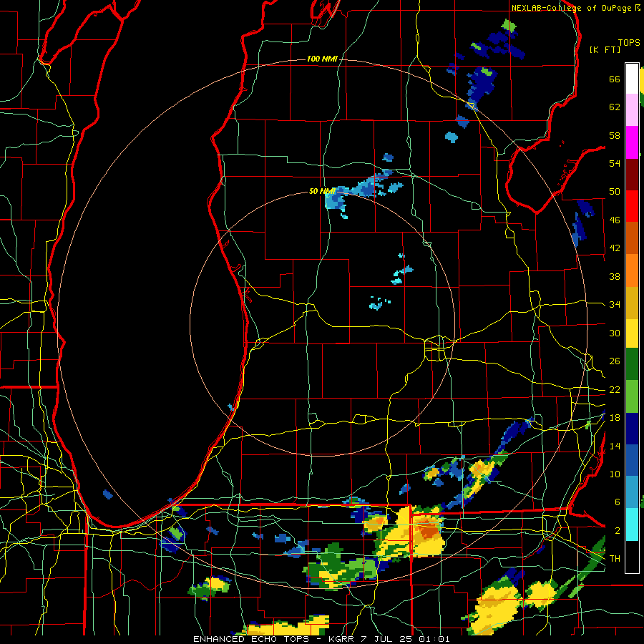Viewport: 644px width, 644px height.
Task: Select the medium blue legend swatch
Action: coord(632,461)
